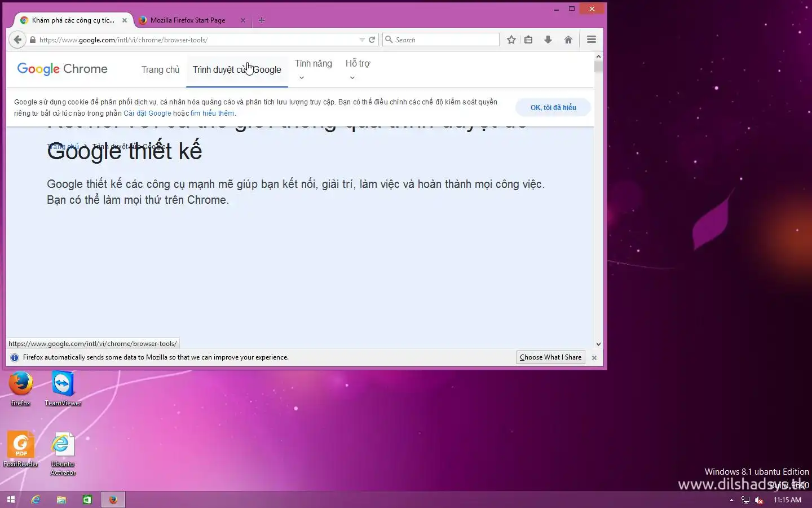
Task: Click the padlock site identity icon
Action: click(32, 40)
